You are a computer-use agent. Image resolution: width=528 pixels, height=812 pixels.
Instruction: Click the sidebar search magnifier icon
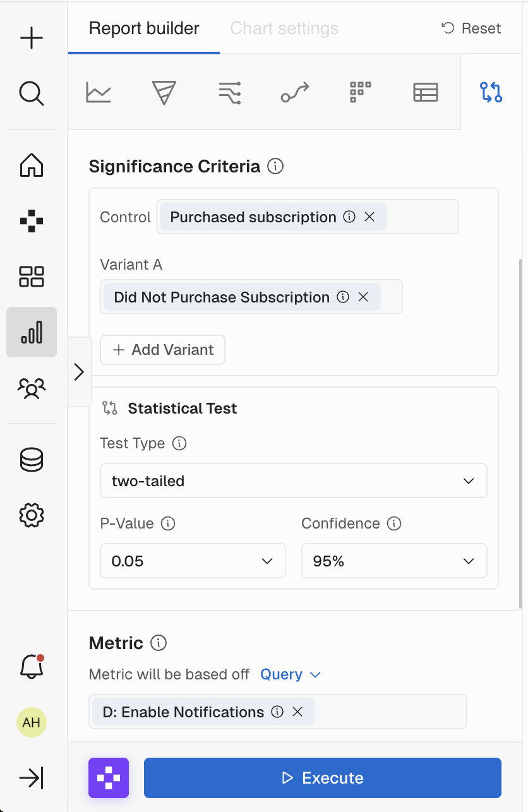32,94
